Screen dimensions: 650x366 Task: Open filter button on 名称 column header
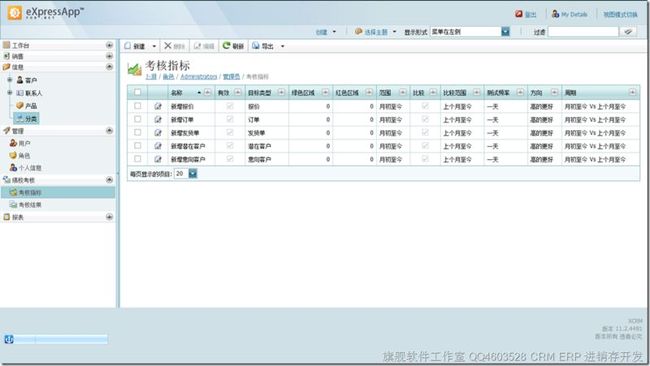pos(208,92)
